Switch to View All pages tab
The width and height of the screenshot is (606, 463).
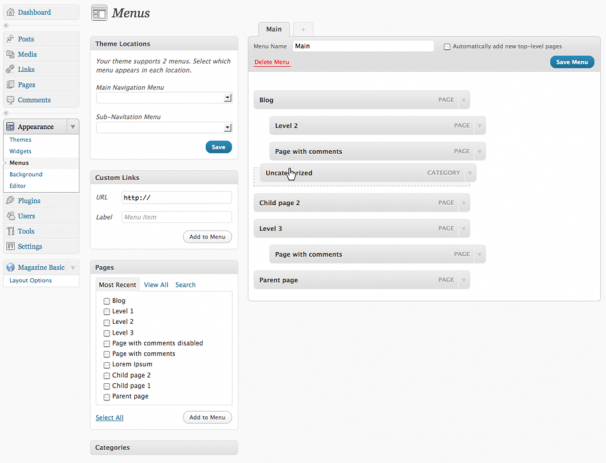click(x=156, y=285)
